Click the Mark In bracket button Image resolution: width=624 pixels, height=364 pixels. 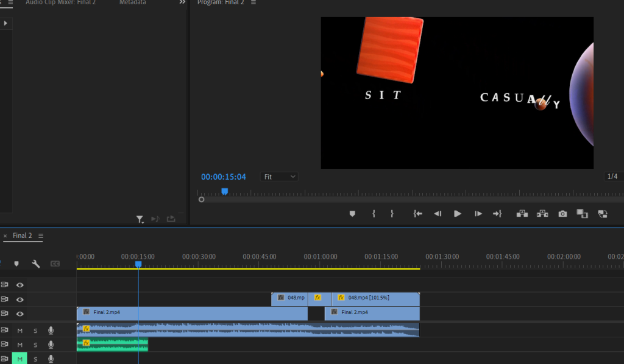coord(374,214)
